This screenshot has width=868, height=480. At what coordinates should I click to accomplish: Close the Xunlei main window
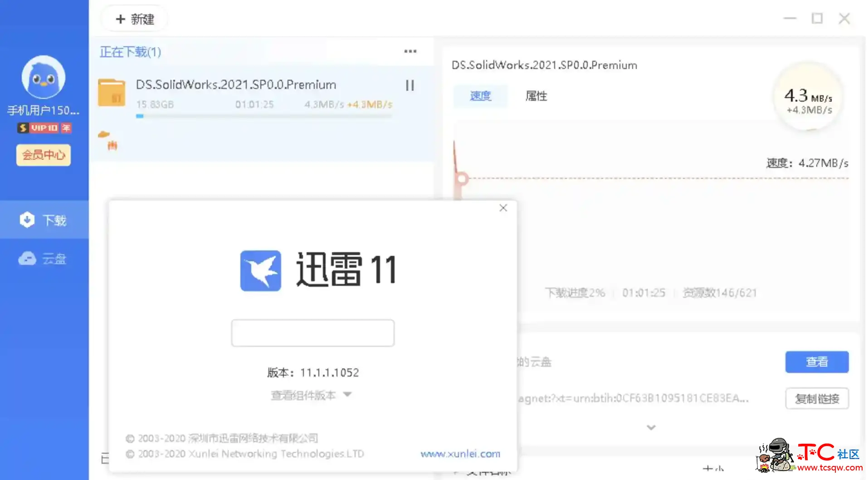844,19
